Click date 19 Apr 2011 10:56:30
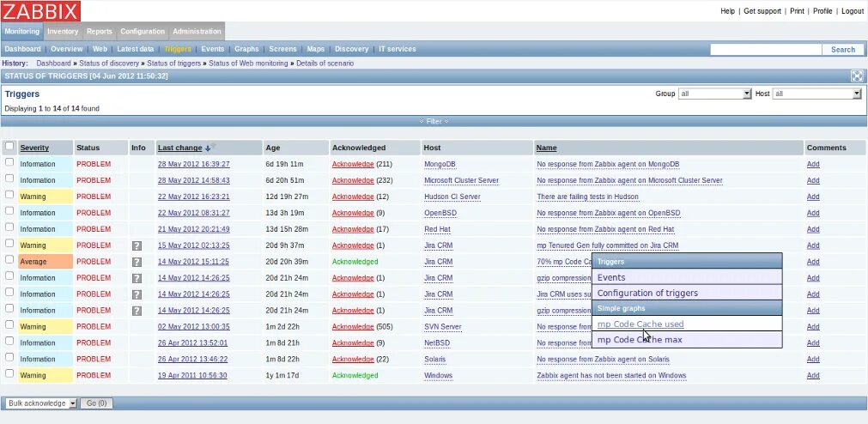This screenshot has height=424, width=868. (192, 375)
